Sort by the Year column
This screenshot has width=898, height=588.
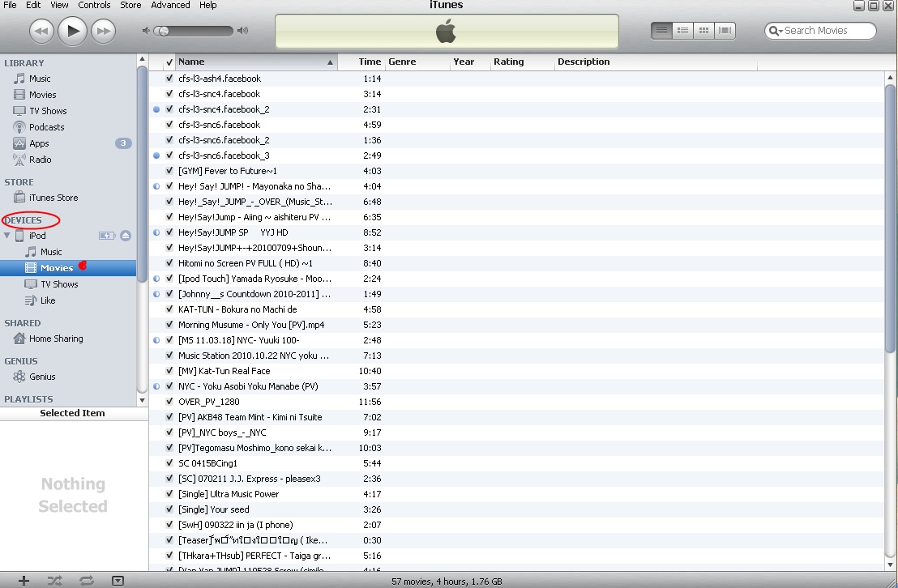(x=470, y=62)
